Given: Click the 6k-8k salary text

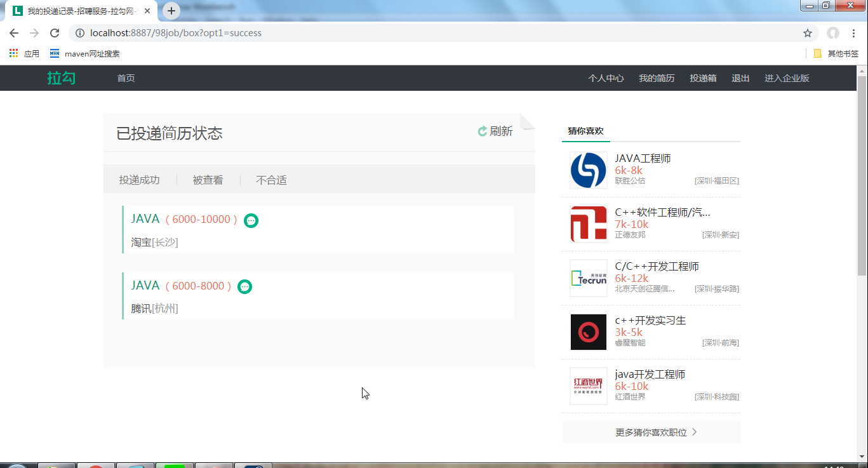Looking at the screenshot, I should [x=629, y=170].
